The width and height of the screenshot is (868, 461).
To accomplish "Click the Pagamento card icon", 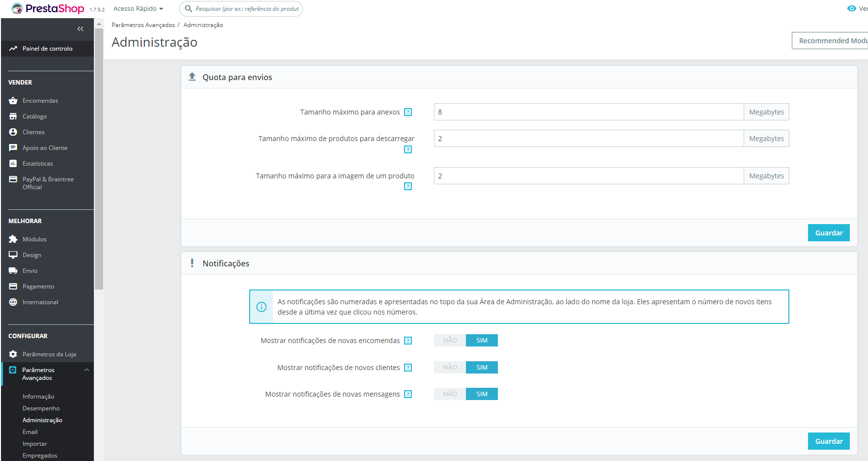I will [13, 287].
